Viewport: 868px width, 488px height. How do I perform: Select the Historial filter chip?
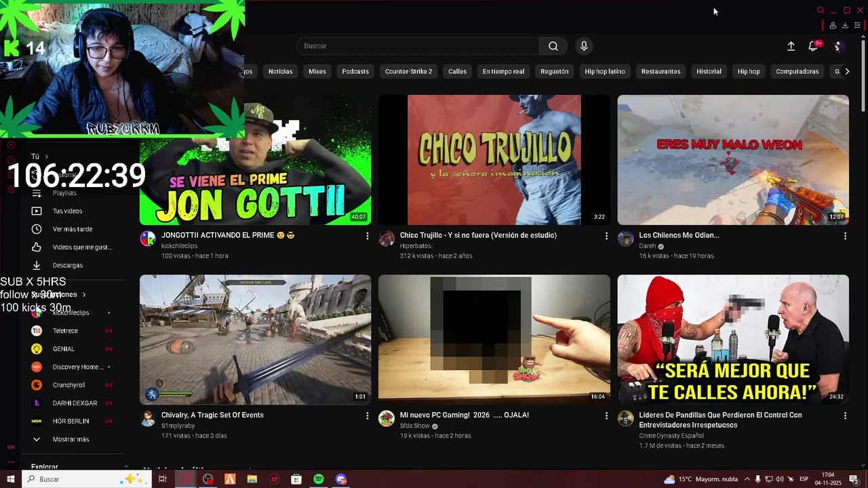tap(709, 71)
